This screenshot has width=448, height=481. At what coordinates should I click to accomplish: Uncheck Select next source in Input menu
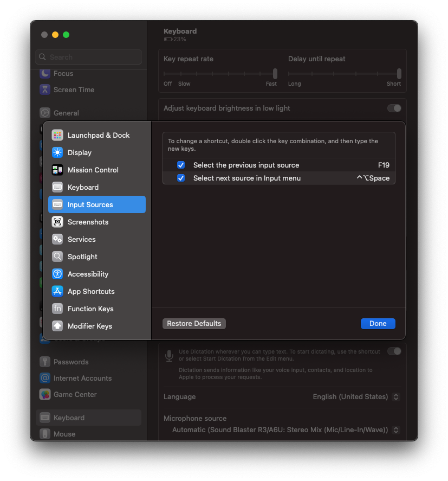(181, 178)
